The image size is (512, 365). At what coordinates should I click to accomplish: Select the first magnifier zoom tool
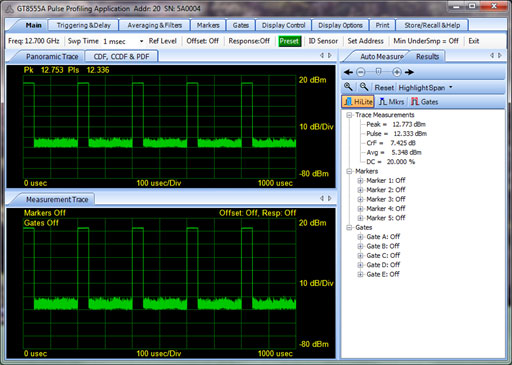(x=348, y=87)
